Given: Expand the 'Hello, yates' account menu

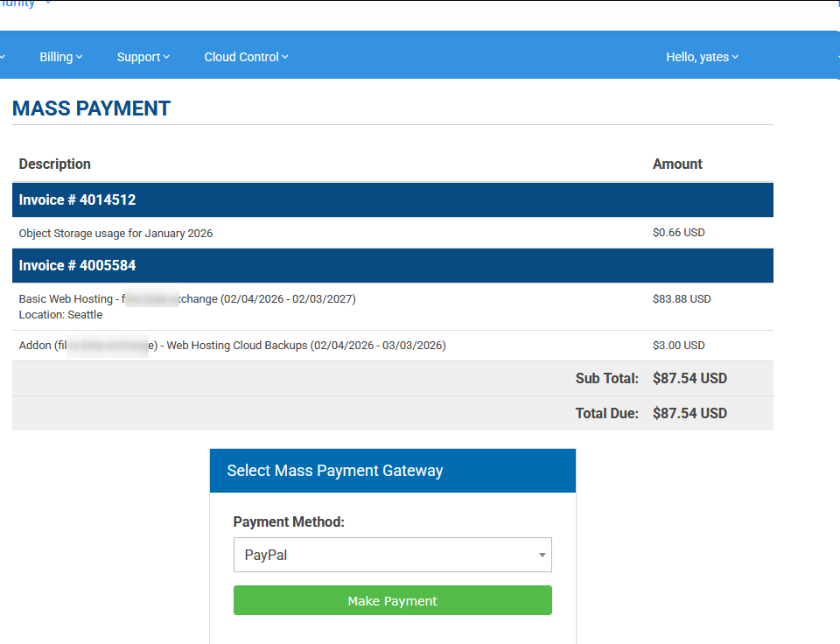Looking at the screenshot, I should coord(702,57).
